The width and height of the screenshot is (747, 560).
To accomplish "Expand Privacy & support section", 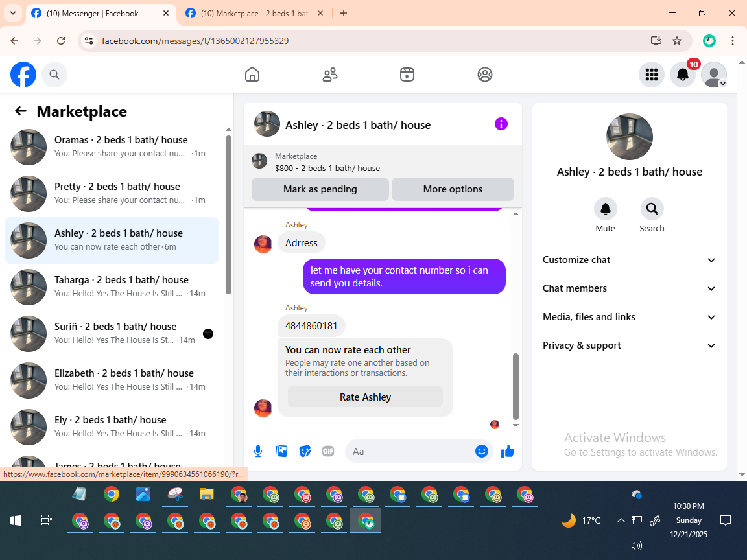I will click(x=629, y=345).
